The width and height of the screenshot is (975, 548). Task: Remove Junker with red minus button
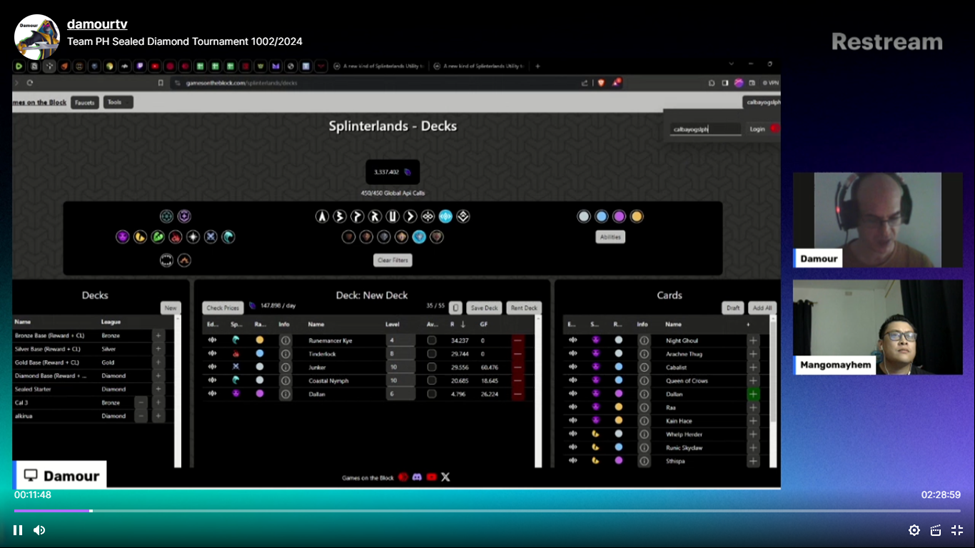pos(517,367)
